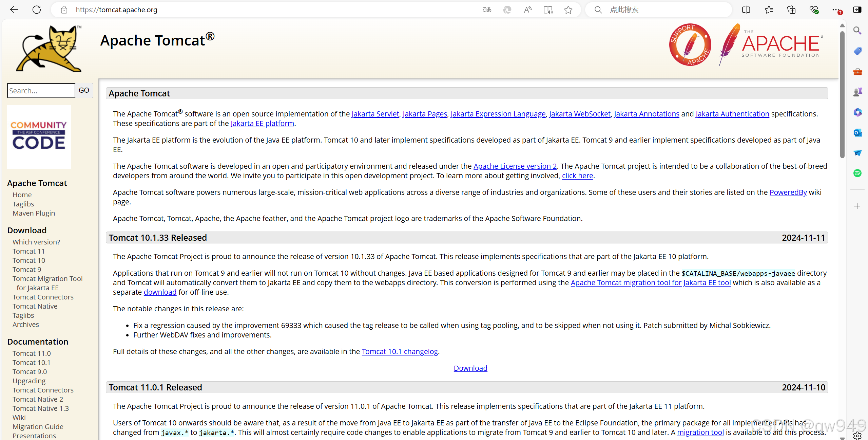Focus the site Search input
868x440 pixels.
[41, 91]
